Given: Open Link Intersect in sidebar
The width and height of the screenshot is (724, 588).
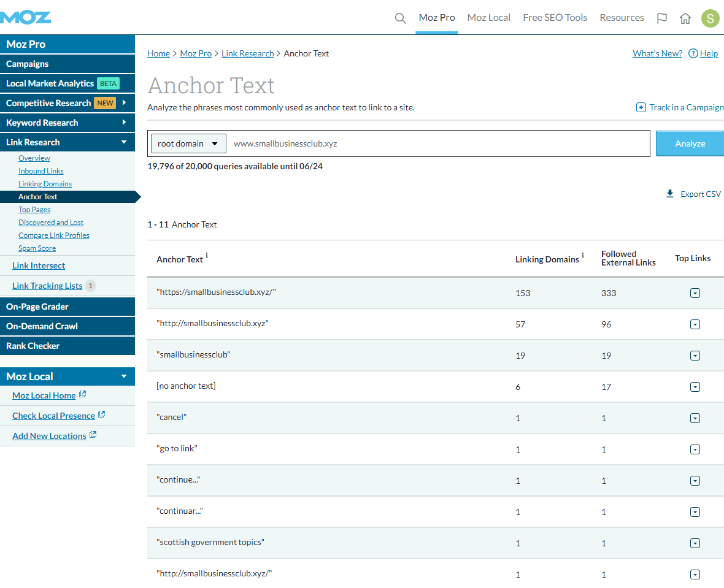Looking at the screenshot, I should [39, 266].
